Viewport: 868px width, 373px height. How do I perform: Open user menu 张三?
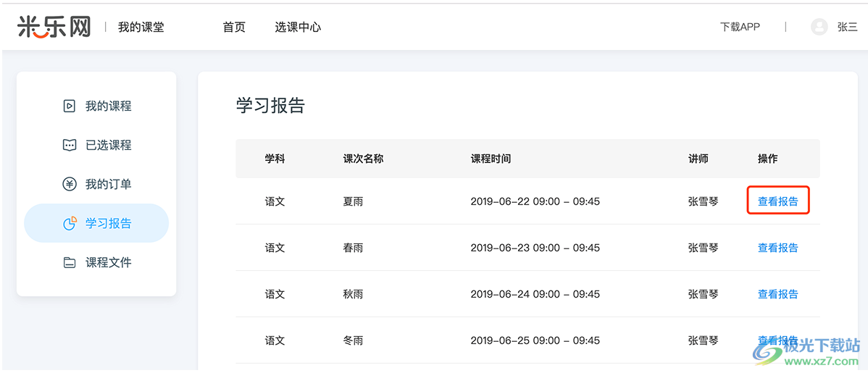click(x=847, y=27)
